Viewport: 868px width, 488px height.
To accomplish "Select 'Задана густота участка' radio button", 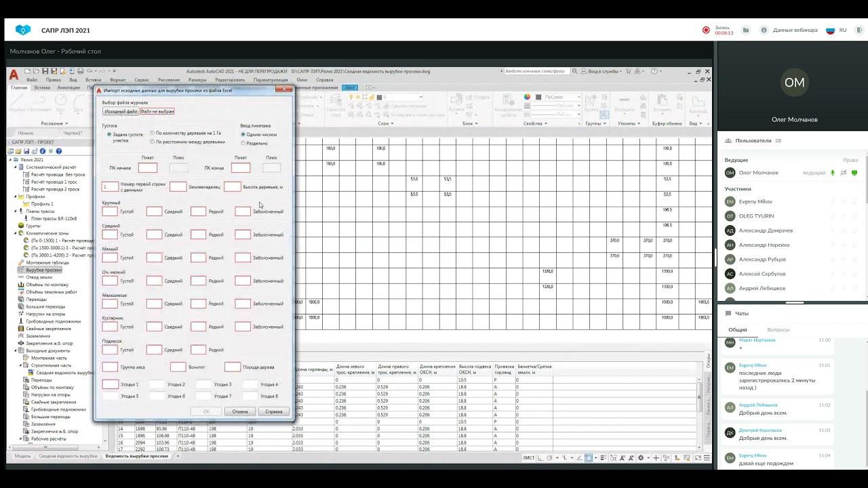I will click(x=109, y=134).
